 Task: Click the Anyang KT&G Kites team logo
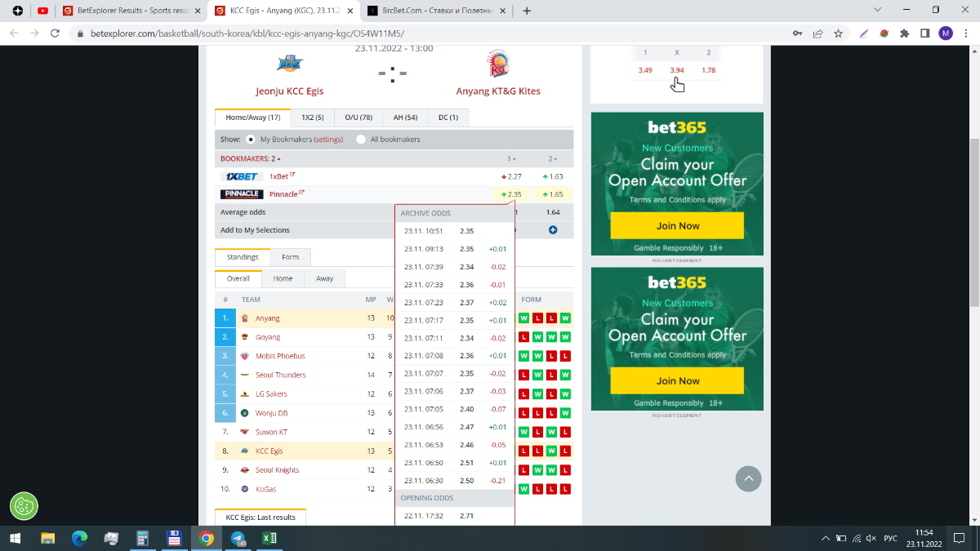pyautogui.click(x=497, y=64)
